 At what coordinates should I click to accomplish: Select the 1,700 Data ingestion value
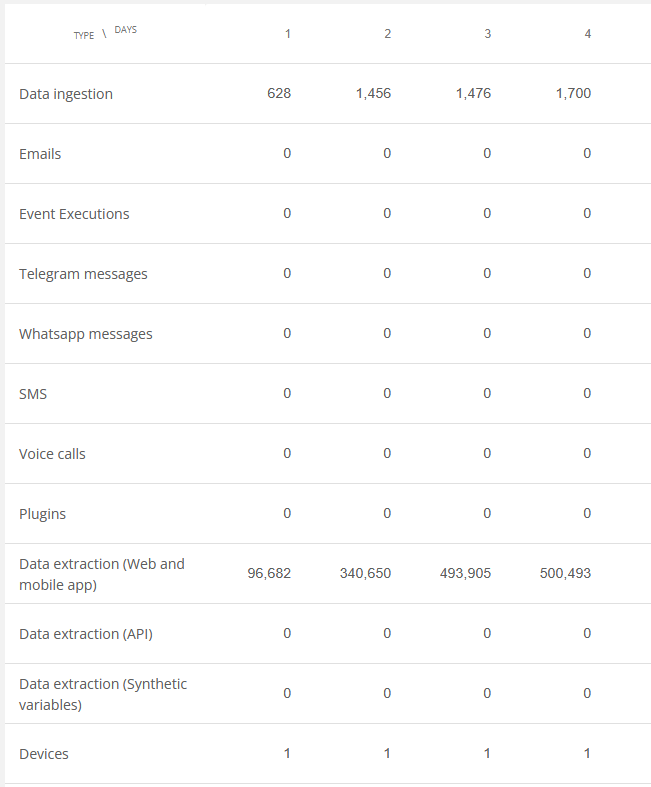pyautogui.click(x=574, y=93)
